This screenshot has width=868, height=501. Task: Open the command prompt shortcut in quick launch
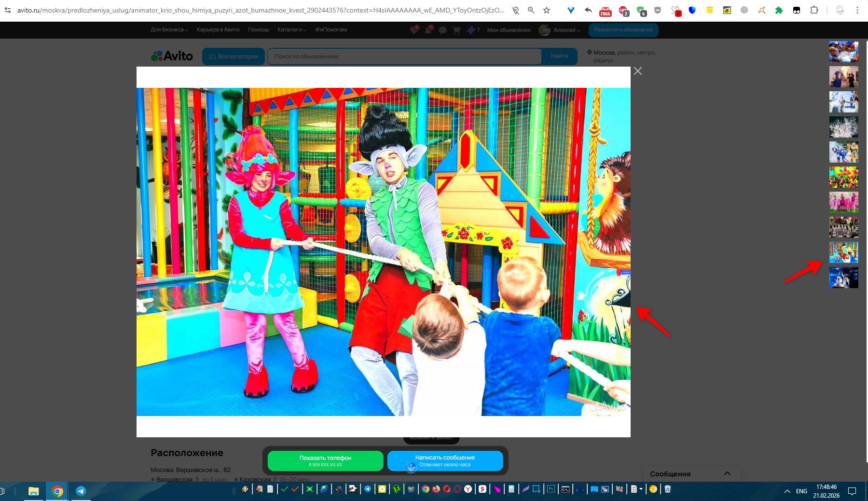coord(565,489)
